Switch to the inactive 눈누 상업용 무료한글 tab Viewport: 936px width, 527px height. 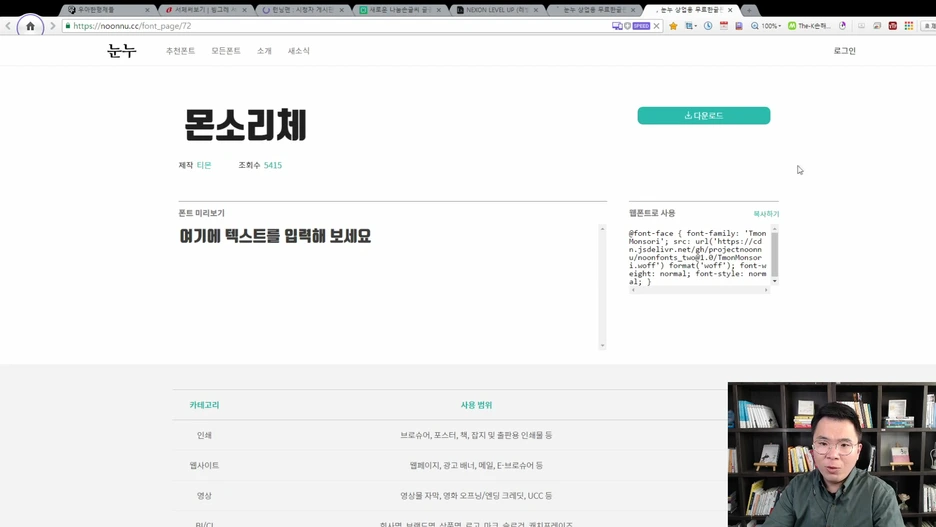pyautogui.click(x=593, y=10)
